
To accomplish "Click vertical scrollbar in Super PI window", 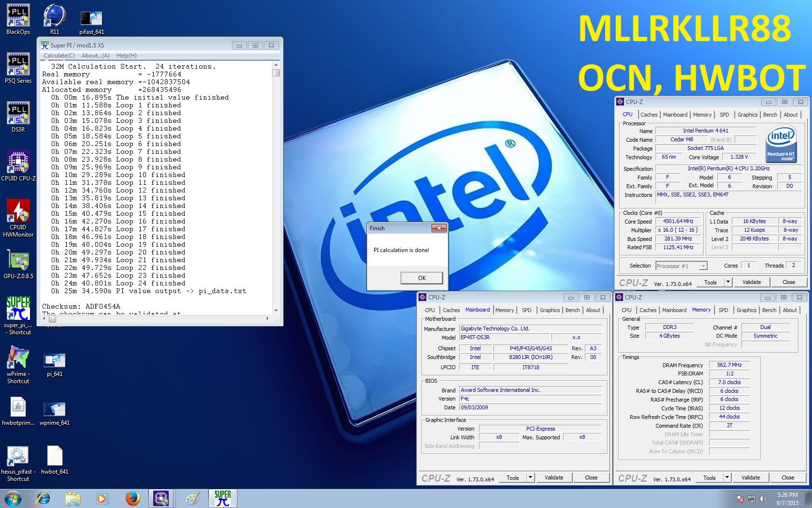I will tap(276, 189).
